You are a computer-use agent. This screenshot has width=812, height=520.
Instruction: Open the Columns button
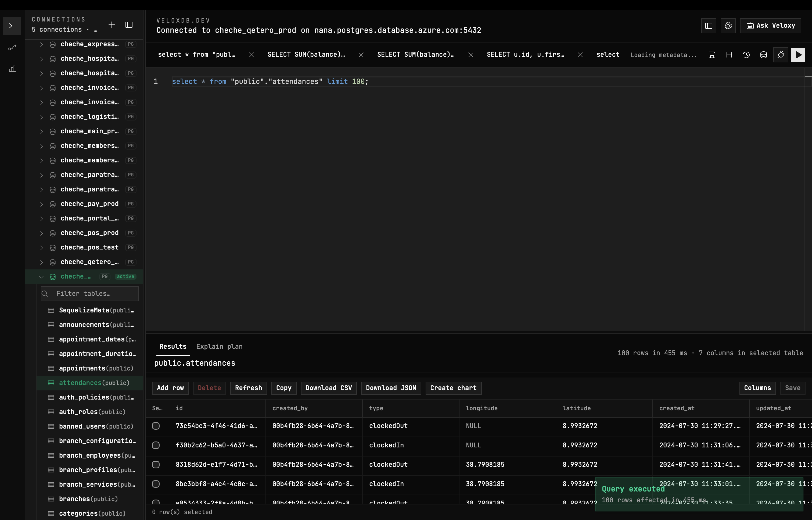(757, 388)
